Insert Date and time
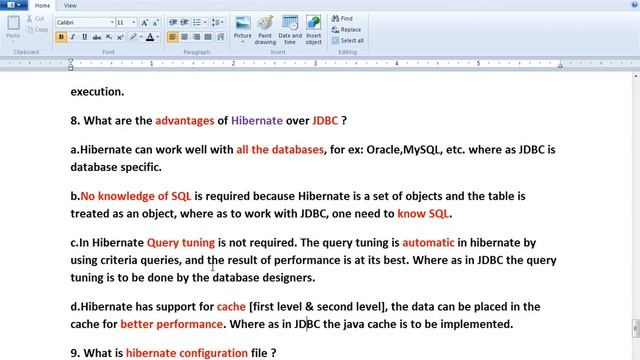This screenshot has height=360, width=640. (x=290, y=30)
